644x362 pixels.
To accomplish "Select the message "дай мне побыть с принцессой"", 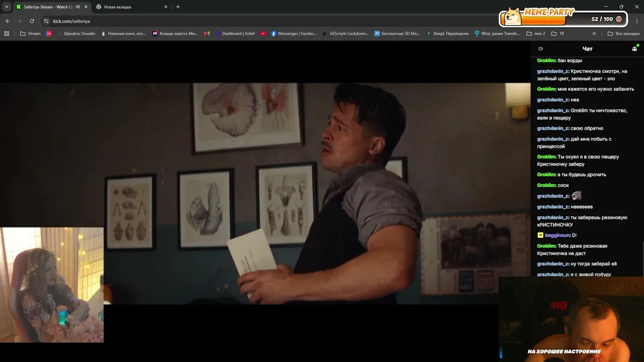I will [575, 143].
